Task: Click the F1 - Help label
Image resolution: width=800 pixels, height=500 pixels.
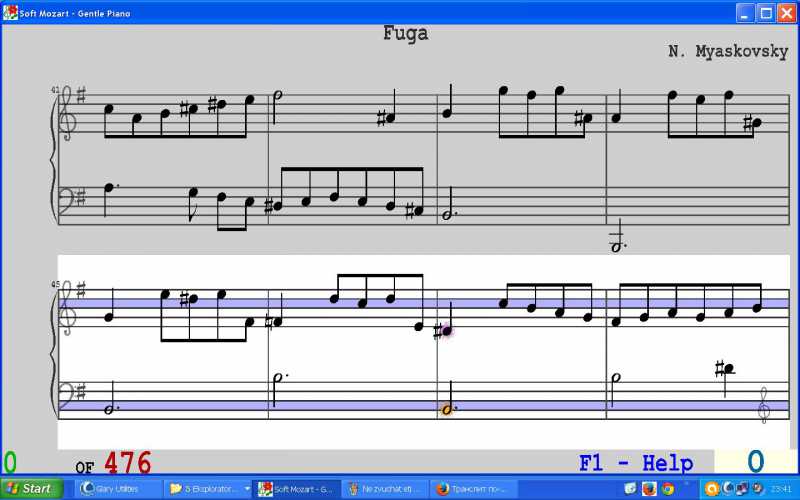Action: [x=636, y=463]
